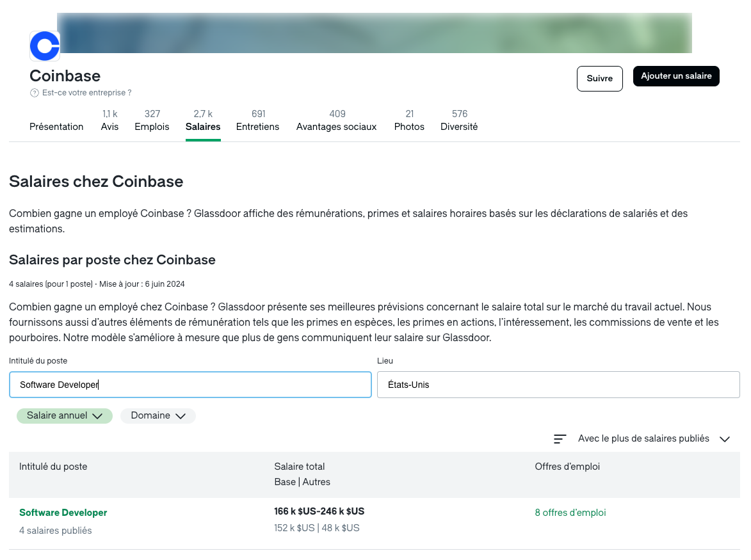The image size is (751, 560).
Task: Expand the 'Salaire annuel' filter dropdown
Action: coord(65,416)
